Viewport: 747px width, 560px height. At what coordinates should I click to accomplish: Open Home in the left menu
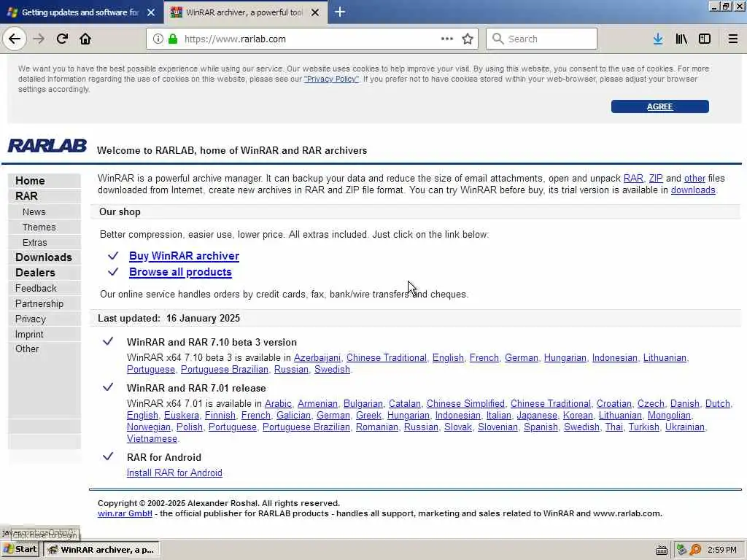tap(30, 181)
